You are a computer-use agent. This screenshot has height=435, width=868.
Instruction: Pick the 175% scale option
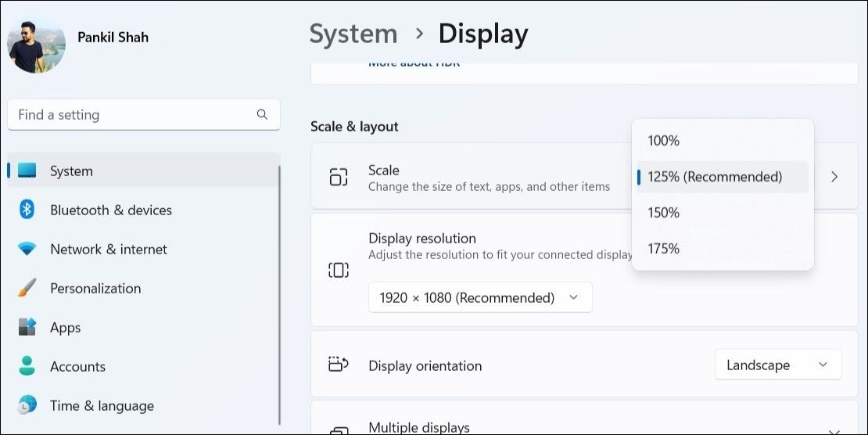(664, 249)
